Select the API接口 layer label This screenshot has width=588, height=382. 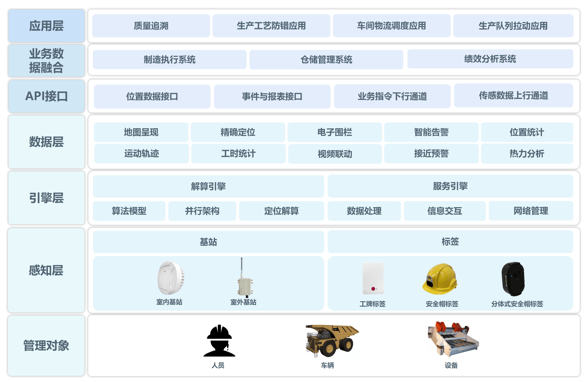[x=46, y=96]
